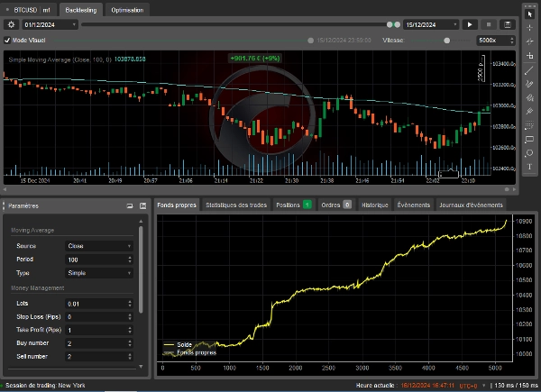The image size is (541, 392).
Task: Click the Sell number stepper arrows
Action: point(130,357)
